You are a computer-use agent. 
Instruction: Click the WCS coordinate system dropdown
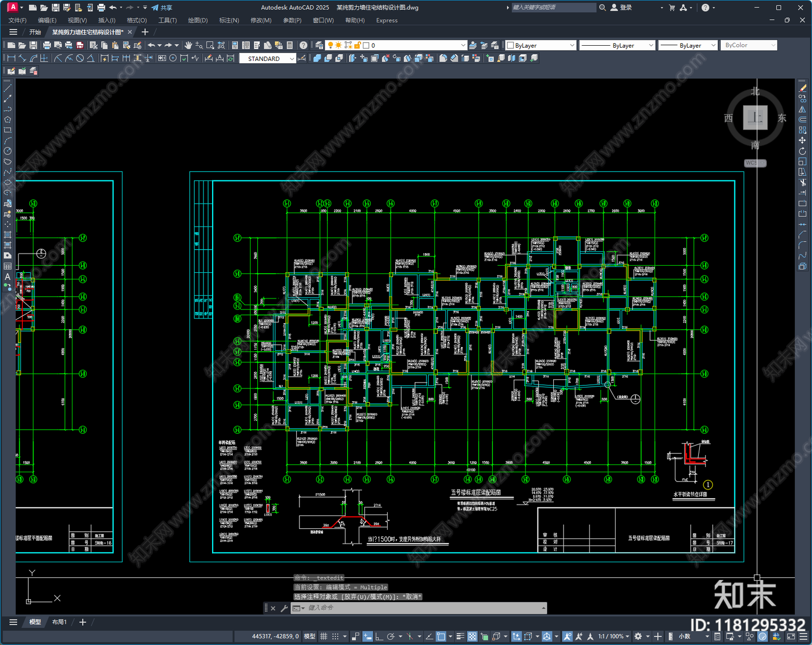point(755,163)
